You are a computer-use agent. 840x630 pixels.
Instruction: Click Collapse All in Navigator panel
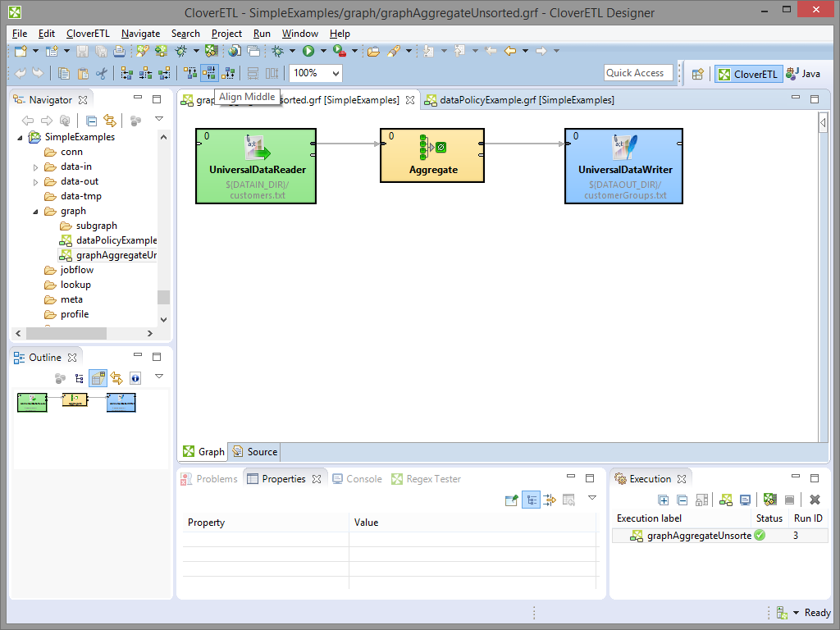[92, 121]
